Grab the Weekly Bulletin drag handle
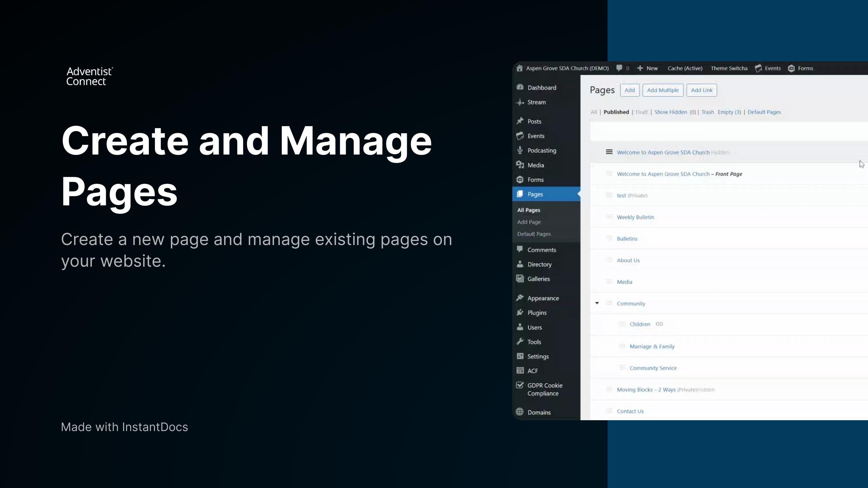Image resolution: width=868 pixels, height=488 pixels. tap(609, 217)
